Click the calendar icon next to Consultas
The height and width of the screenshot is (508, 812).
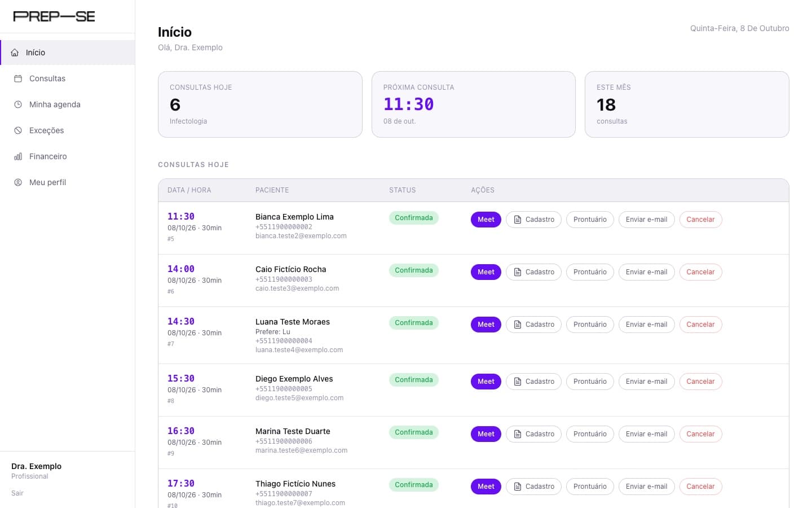(x=18, y=78)
